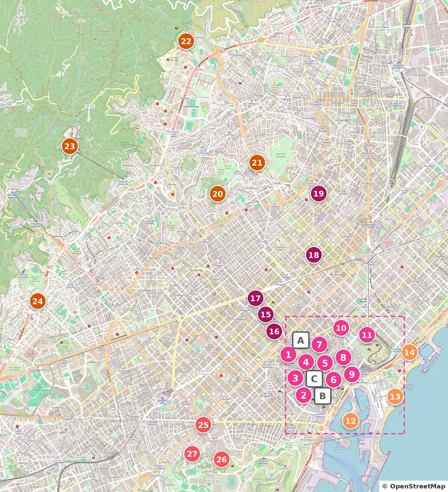Open dark orange marker 20
This screenshot has width=448, height=492.
point(217,193)
